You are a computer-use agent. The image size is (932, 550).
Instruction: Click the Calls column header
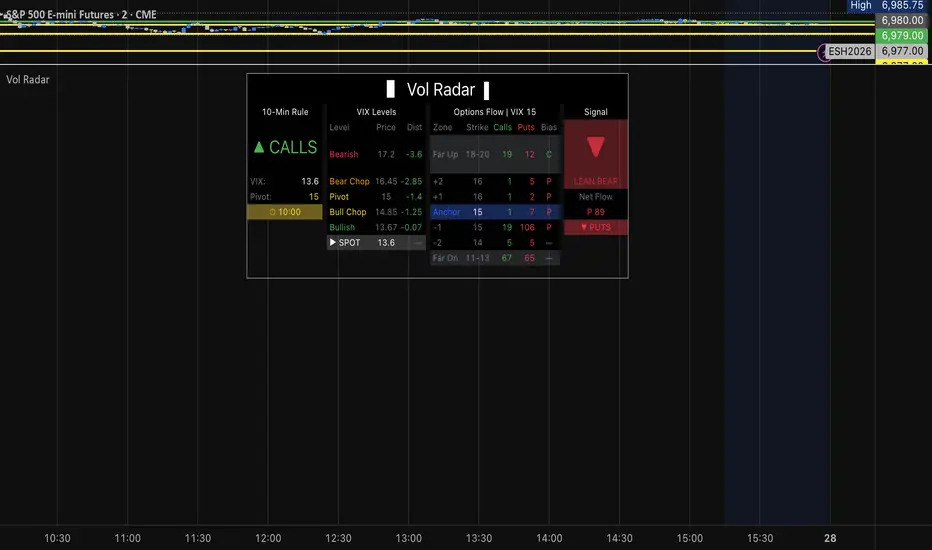point(502,127)
